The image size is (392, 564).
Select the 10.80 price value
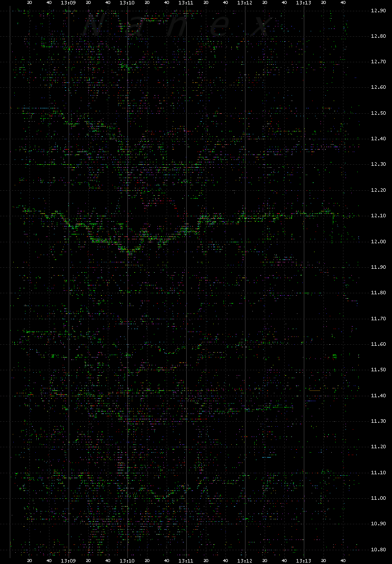pyautogui.click(x=378, y=550)
